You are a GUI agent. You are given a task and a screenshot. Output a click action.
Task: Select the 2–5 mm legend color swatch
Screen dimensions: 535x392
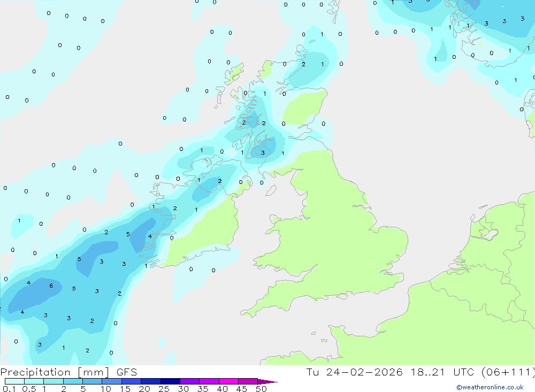(73, 381)
